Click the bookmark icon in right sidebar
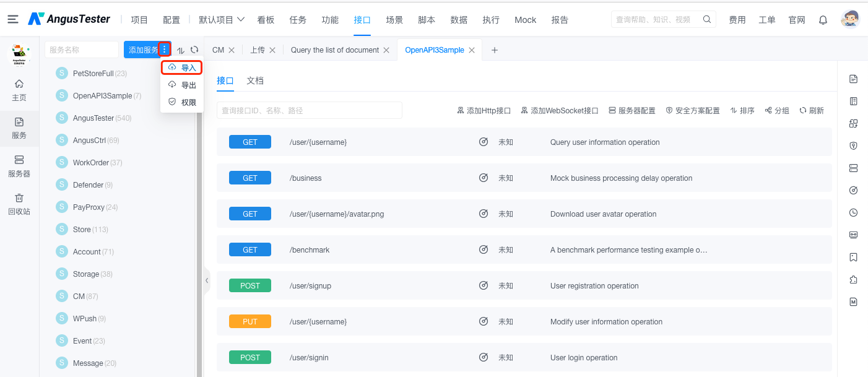Image resolution: width=868 pixels, height=377 pixels. click(853, 257)
